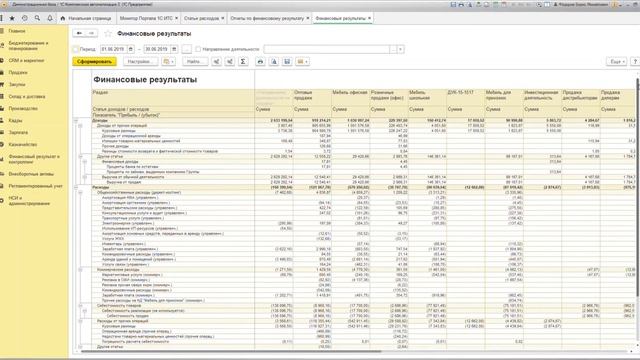The image size is (640, 360).
Task: Open the Favorites star in top panel
Action: point(12,18)
